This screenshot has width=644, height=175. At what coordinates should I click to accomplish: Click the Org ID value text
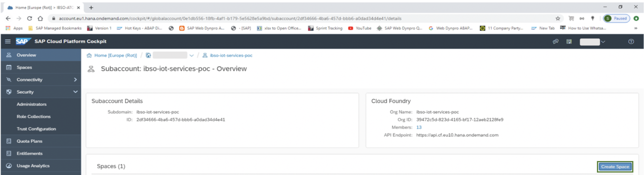click(460, 120)
